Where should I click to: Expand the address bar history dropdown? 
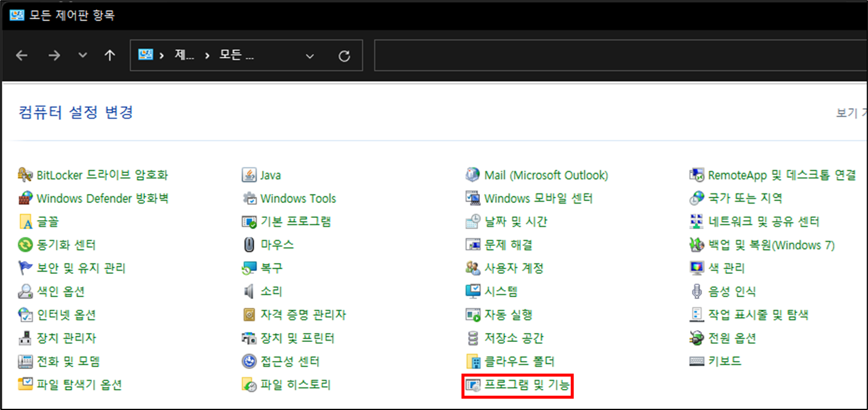[x=309, y=56]
